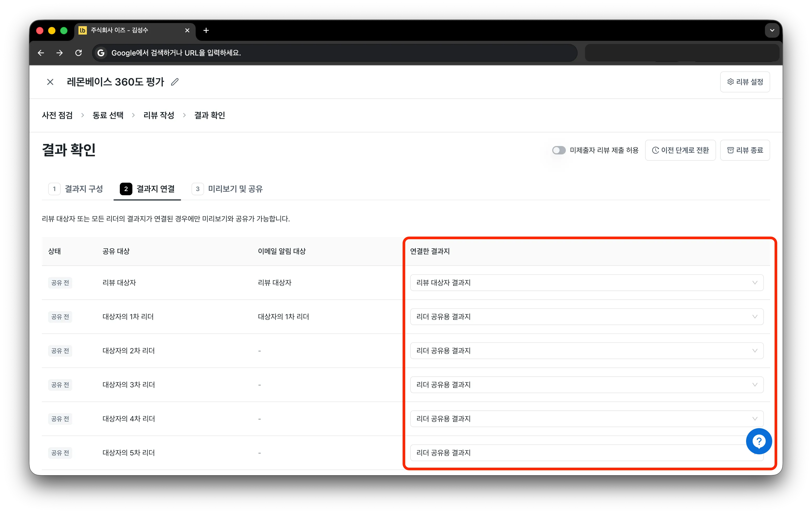Click 대상자의 3차 리더 in 공유 대상 column
The image size is (812, 514).
point(128,385)
